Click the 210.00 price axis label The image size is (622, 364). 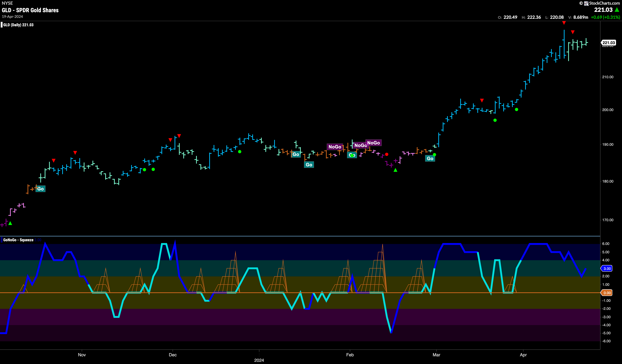(608, 77)
